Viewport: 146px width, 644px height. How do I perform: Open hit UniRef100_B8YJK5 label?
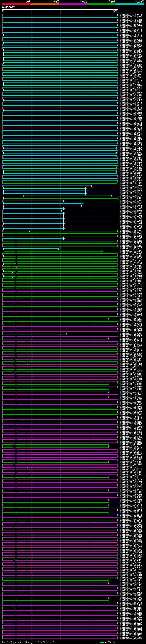pyautogui.click(x=131, y=25)
